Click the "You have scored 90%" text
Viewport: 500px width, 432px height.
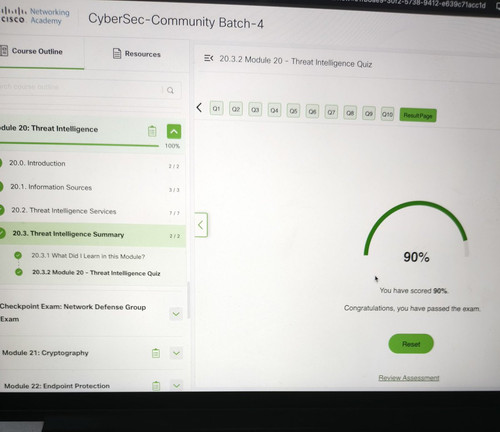pyautogui.click(x=414, y=291)
